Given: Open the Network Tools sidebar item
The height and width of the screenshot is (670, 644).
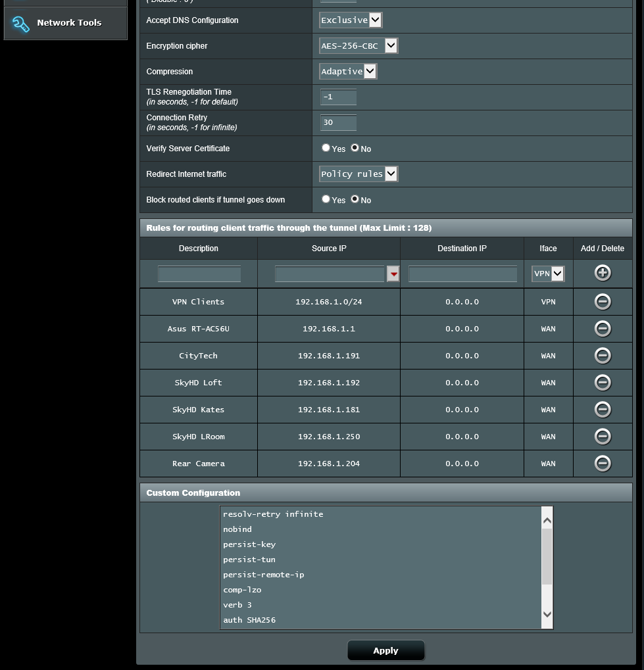Looking at the screenshot, I should point(65,23).
